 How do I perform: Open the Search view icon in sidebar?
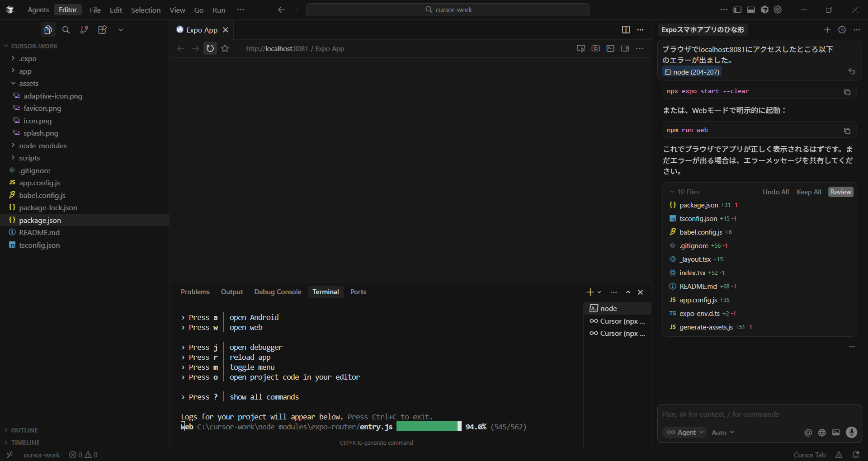point(66,30)
